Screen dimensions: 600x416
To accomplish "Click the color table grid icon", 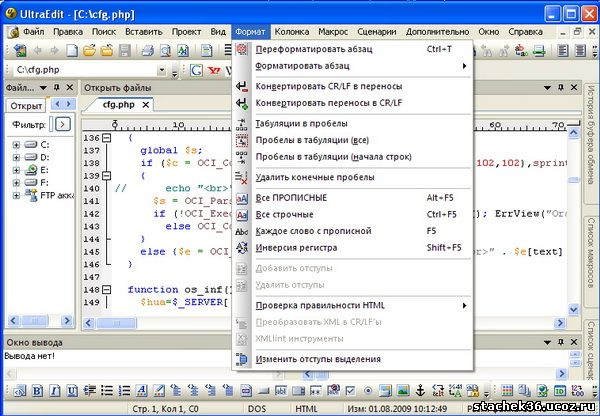I will 507,391.
